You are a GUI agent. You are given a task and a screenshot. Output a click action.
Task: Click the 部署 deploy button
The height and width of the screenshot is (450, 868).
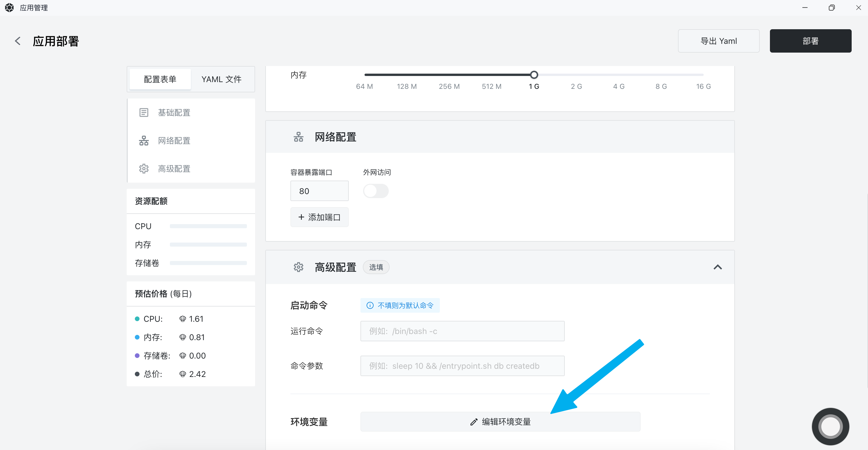tap(811, 41)
